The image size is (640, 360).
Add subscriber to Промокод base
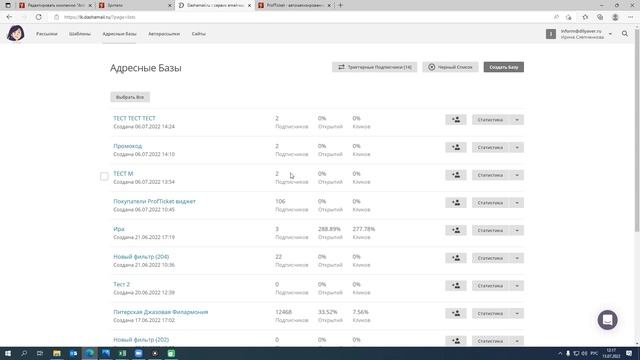[456, 147]
